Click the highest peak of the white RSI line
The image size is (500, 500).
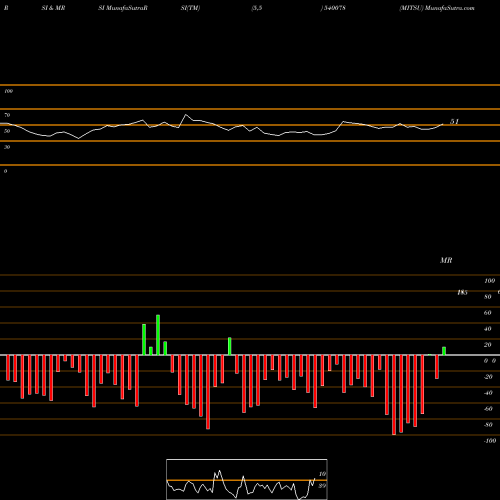click(186, 115)
